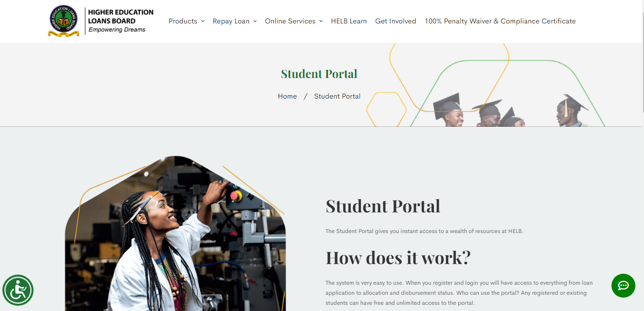Click the large Student Portal section heading

(383, 206)
